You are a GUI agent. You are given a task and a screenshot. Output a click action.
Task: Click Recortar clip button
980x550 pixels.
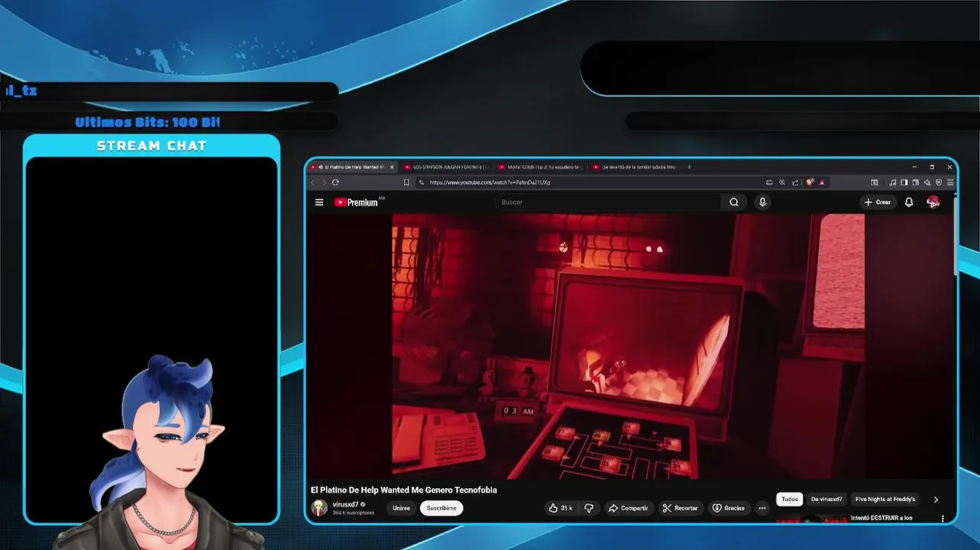[x=680, y=508]
